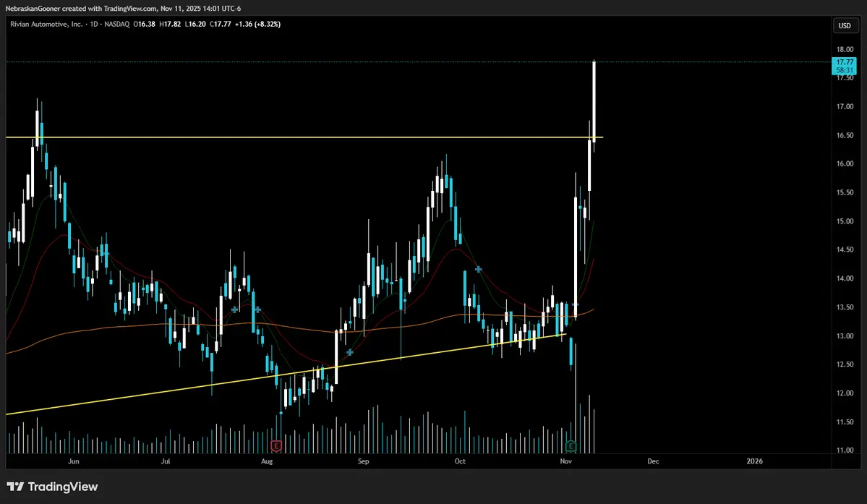Click the 17.00 price axis label
Screen dimensions: 867x504
[845, 107]
